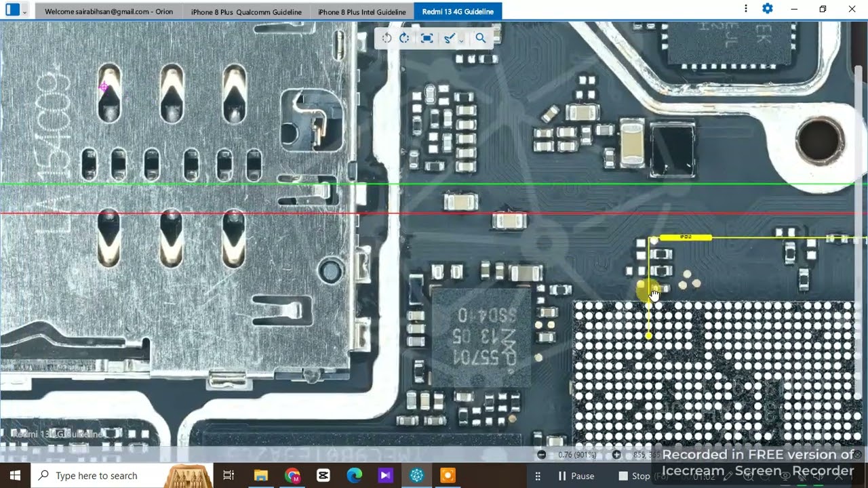The image size is (868, 488).
Task: Pause the screen recording
Action: tap(576, 476)
